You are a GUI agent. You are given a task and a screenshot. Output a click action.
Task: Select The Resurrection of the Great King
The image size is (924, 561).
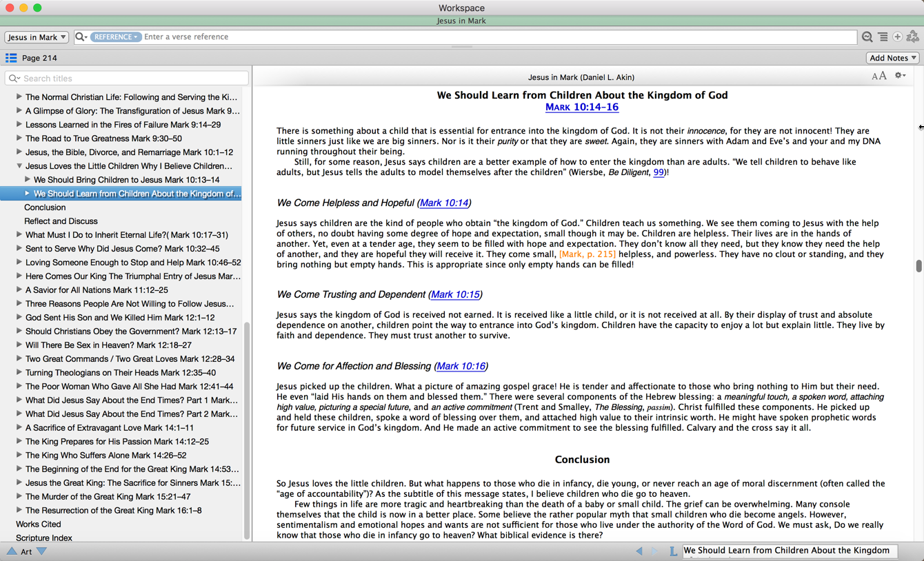click(x=113, y=511)
